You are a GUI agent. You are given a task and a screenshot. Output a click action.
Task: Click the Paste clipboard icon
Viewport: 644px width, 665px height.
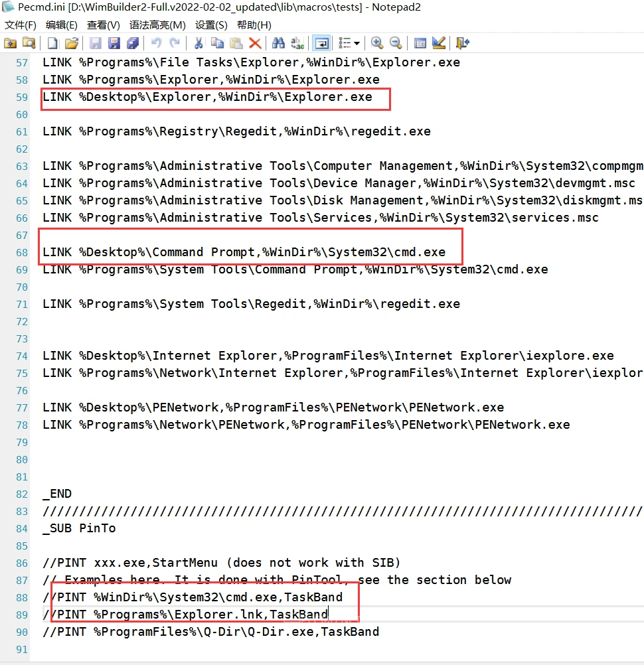tap(236, 43)
